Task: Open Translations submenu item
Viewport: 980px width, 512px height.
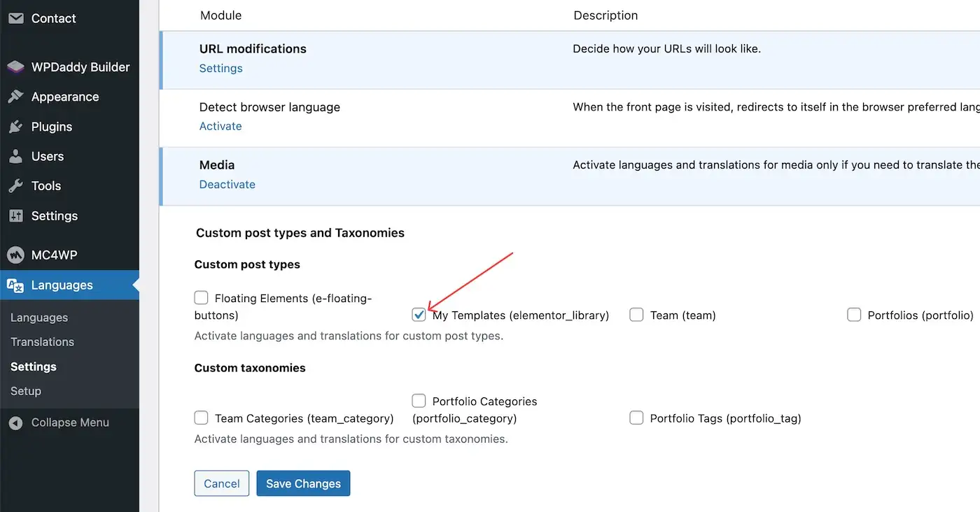Action: [42, 342]
